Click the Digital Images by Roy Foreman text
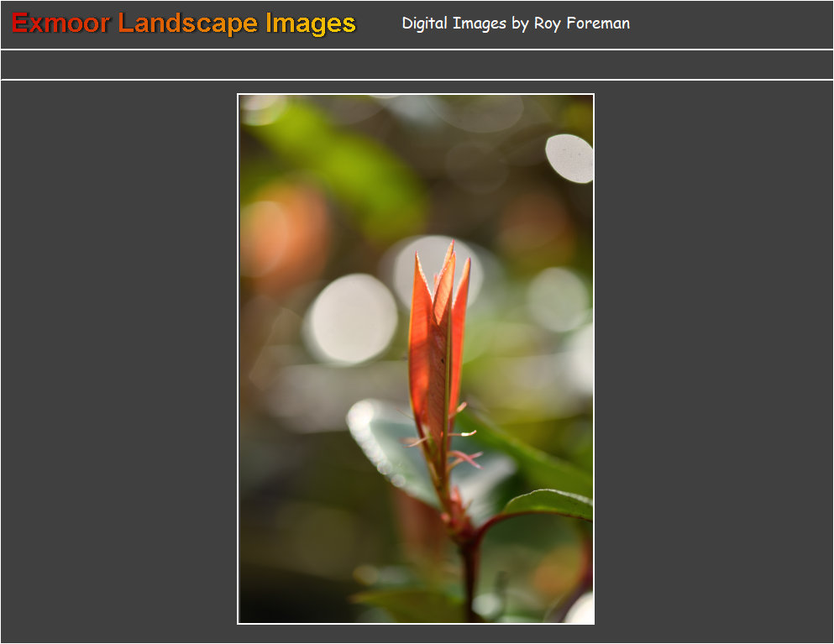The height and width of the screenshot is (644, 834). pos(515,24)
